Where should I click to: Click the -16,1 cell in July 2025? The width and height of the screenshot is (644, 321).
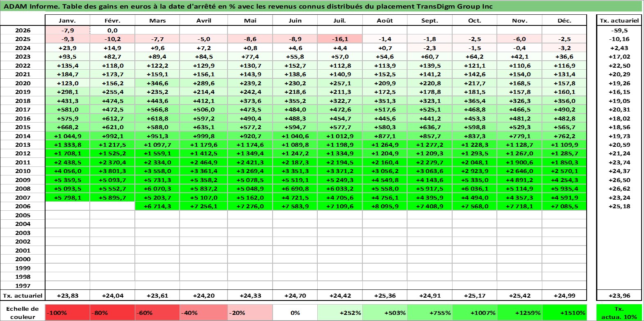point(340,39)
